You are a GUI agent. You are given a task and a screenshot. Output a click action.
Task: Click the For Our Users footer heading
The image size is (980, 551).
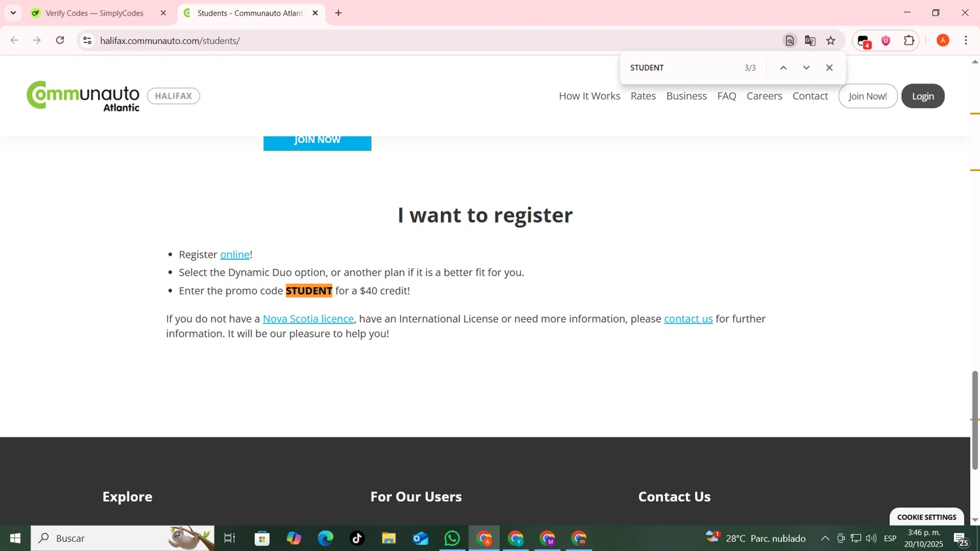pos(416,497)
